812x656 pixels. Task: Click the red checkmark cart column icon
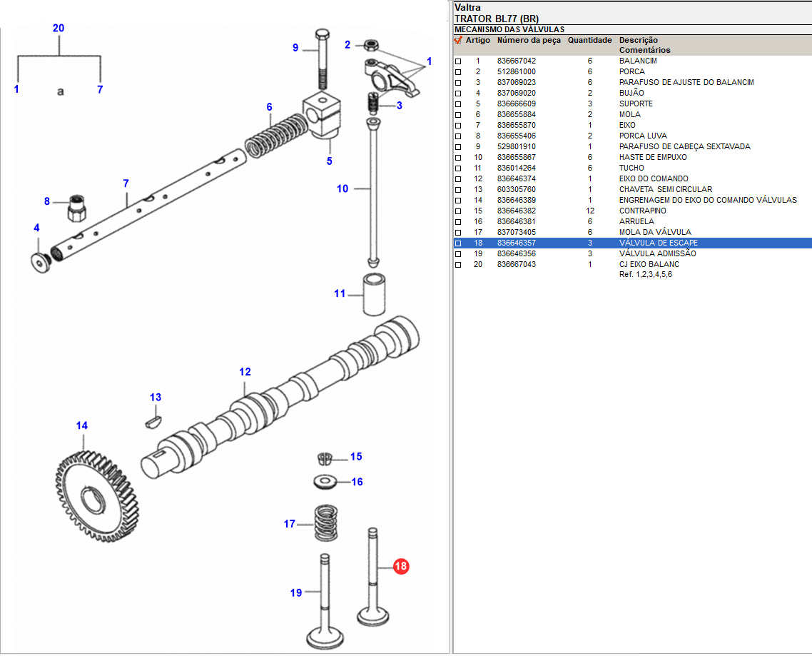click(458, 41)
